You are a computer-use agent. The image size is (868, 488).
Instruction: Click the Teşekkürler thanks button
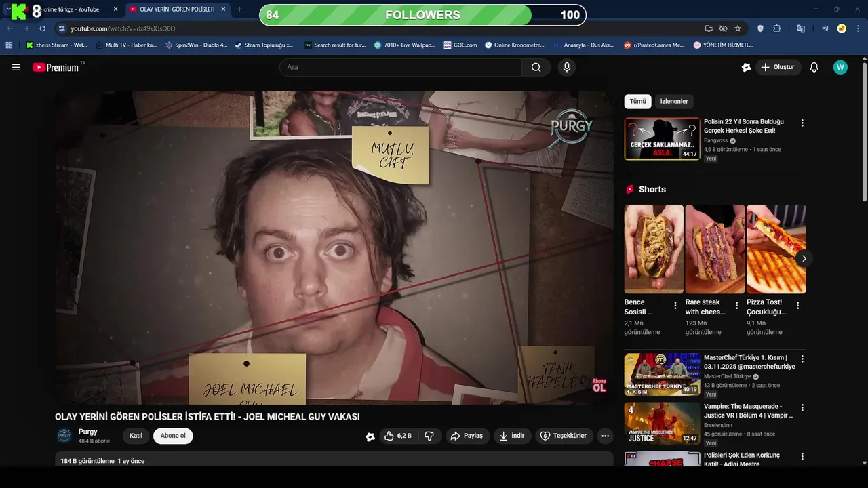tap(564, 436)
